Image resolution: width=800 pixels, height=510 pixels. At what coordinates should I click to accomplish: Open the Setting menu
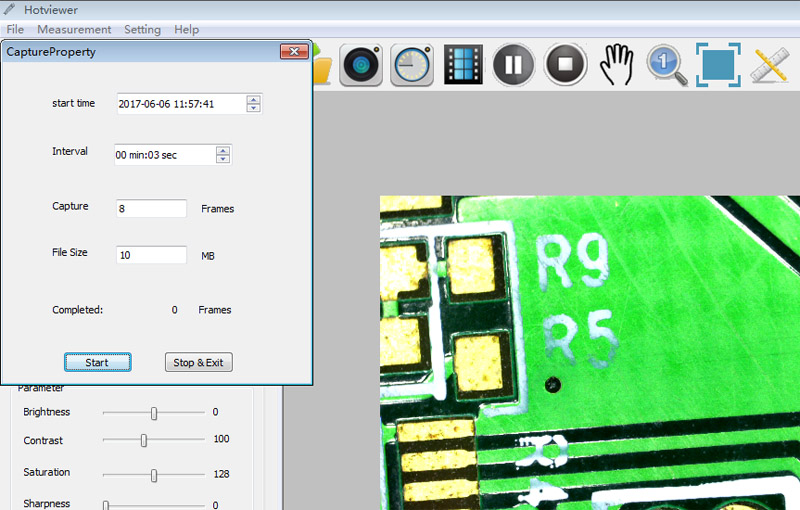142,30
